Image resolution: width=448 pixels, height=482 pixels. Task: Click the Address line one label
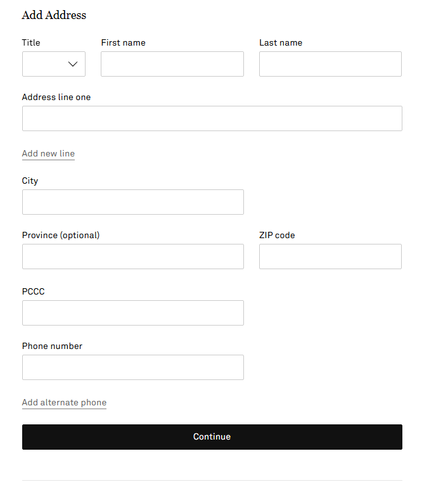coord(56,98)
